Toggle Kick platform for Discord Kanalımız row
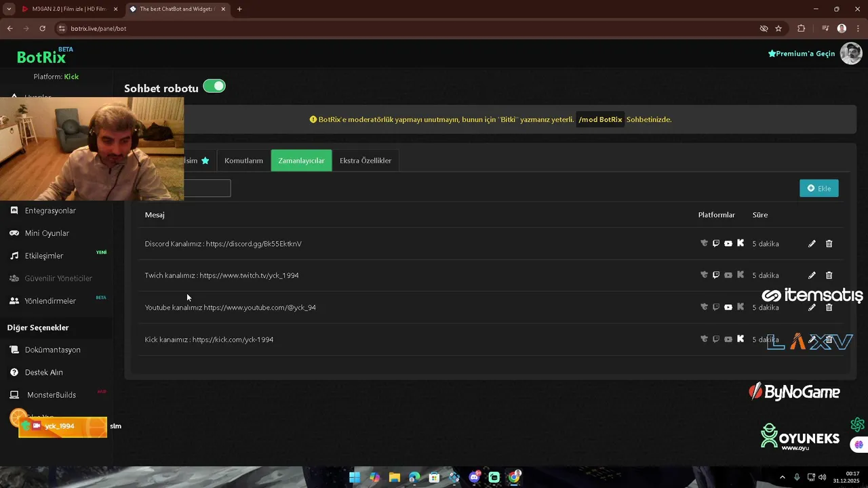Screen dimensions: 868x488 [x=741, y=243]
